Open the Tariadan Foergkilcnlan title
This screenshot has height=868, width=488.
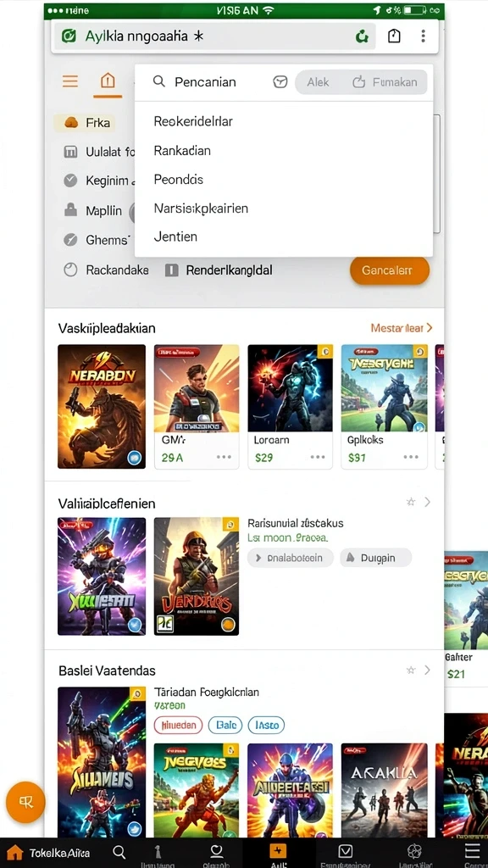[207, 692]
